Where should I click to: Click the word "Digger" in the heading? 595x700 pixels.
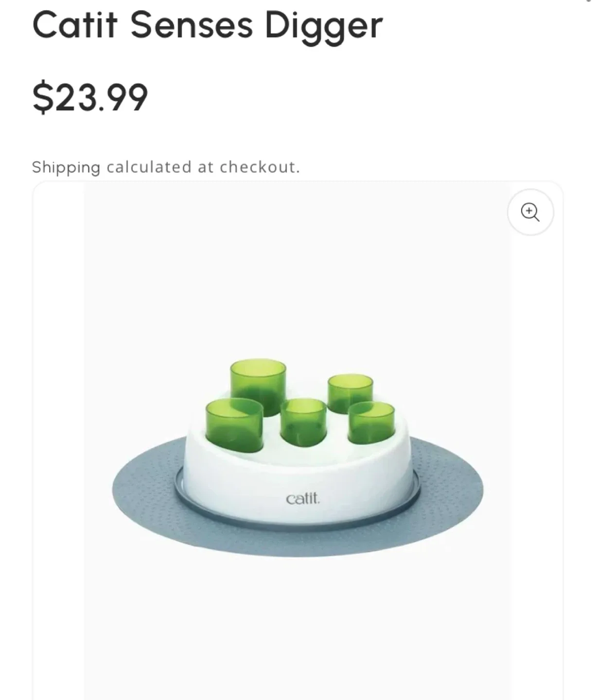coord(324,25)
